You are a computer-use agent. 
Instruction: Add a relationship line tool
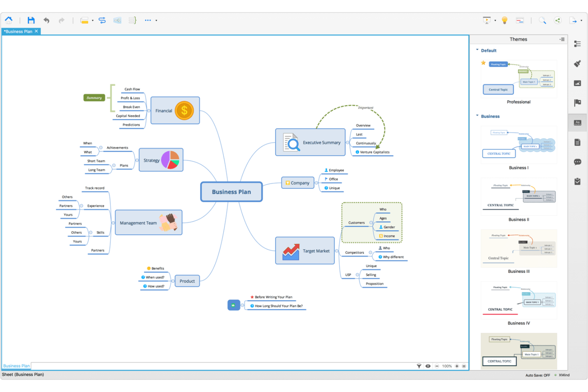(x=102, y=20)
